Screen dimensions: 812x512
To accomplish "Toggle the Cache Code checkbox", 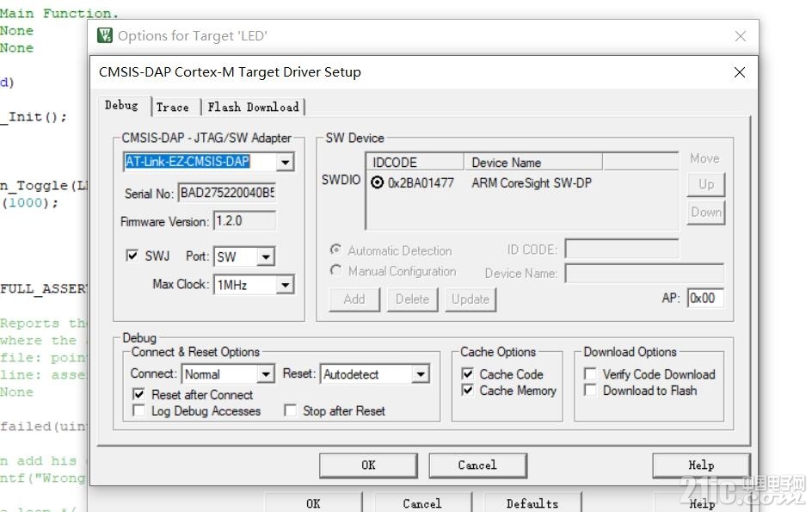I will click(467, 373).
